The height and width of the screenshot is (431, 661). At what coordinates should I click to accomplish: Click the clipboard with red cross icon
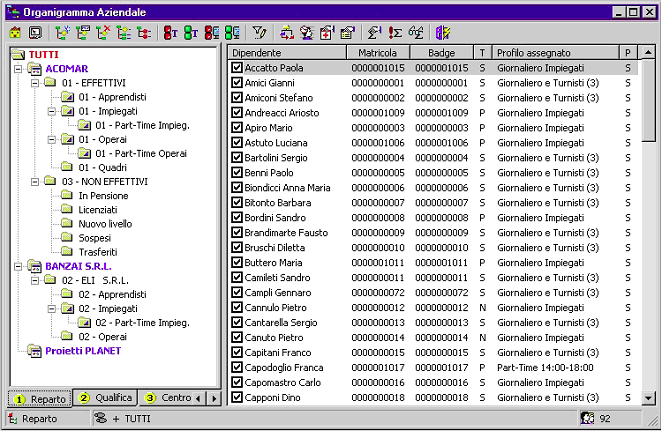(x=327, y=32)
